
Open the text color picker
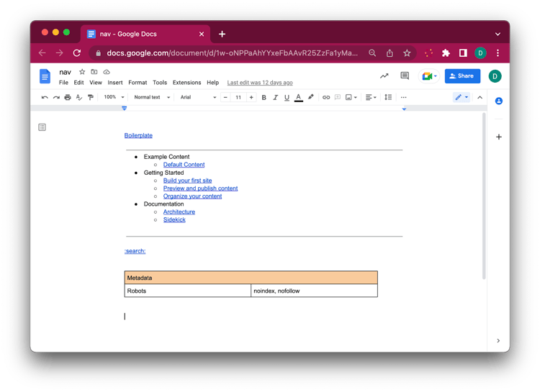pyautogui.click(x=299, y=97)
